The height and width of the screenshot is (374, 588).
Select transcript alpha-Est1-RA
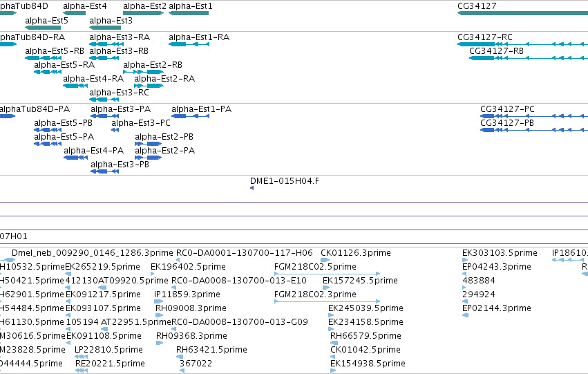click(x=189, y=44)
